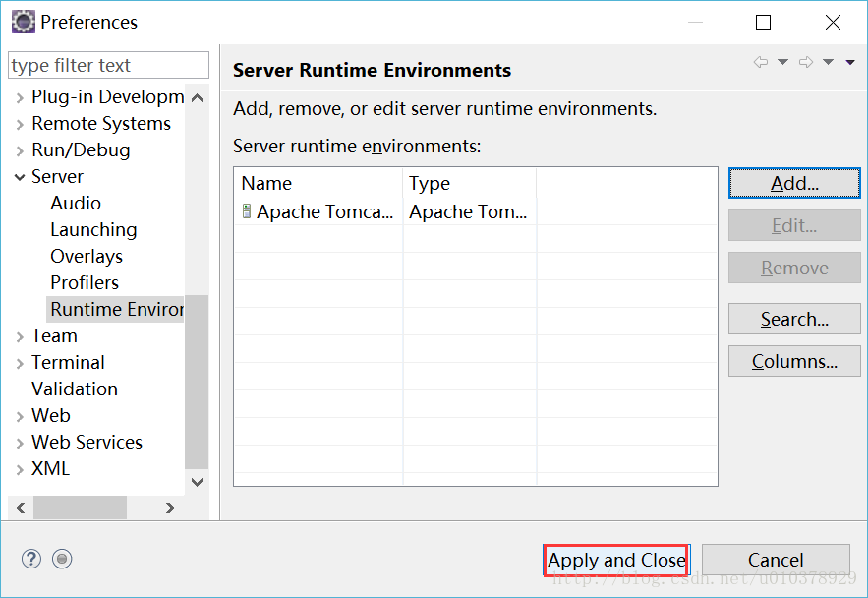This screenshot has width=868, height=598.
Task: Click the Add... button
Action: [794, 183]
